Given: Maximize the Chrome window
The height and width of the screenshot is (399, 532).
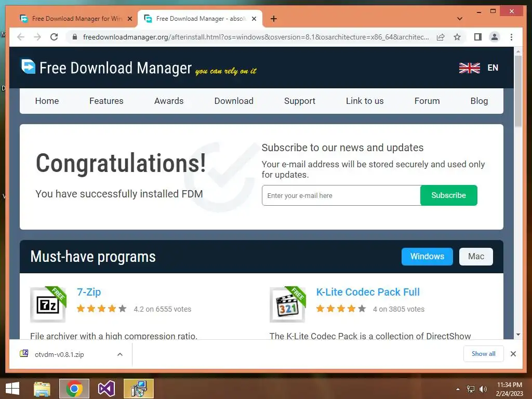Looking at the screenshot, I should tap(493, 11).
